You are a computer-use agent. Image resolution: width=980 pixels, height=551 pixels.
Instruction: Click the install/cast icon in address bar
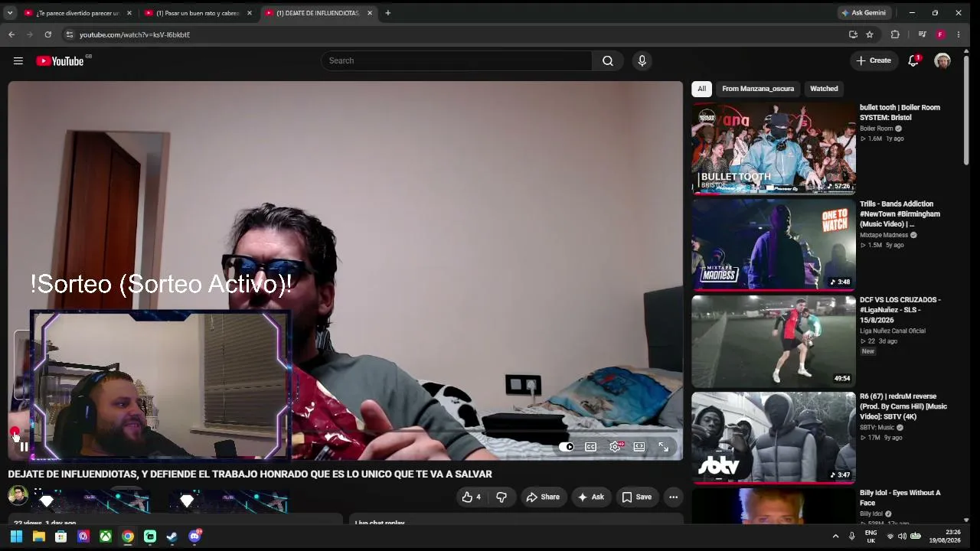853,34
